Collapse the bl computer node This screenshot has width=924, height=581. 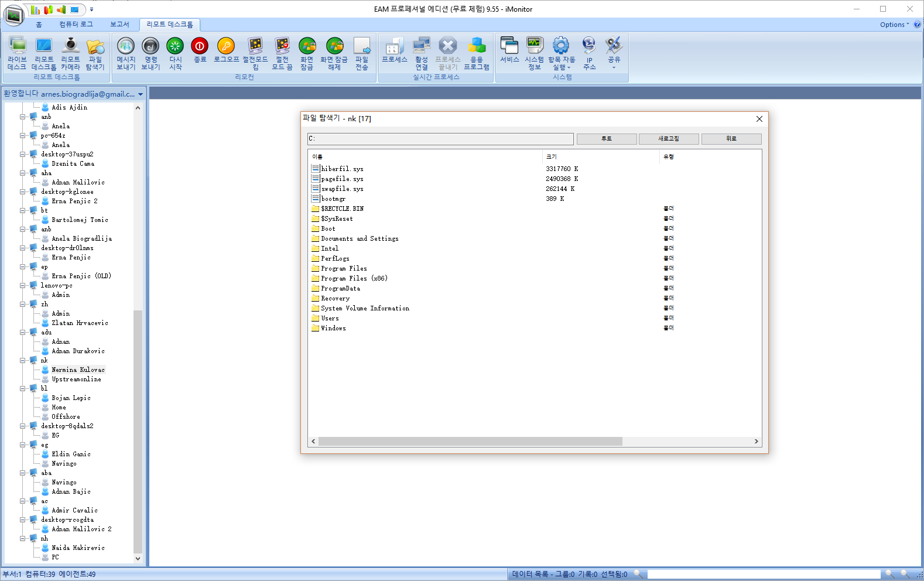(22, 388)
